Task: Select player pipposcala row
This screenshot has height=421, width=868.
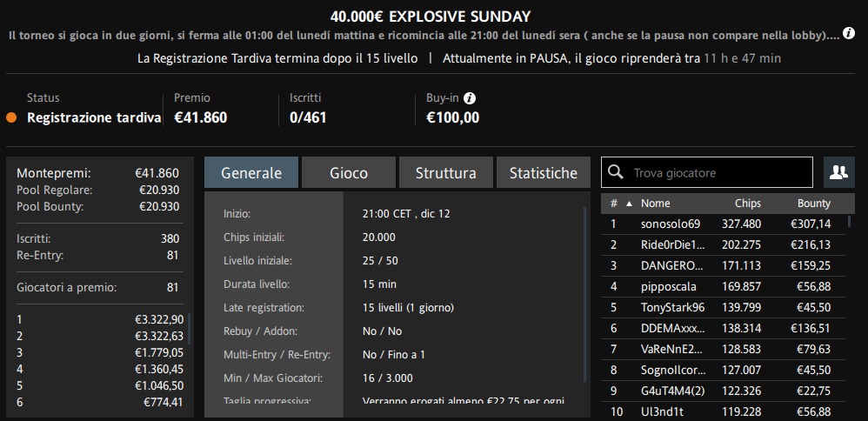Action: 723,286
